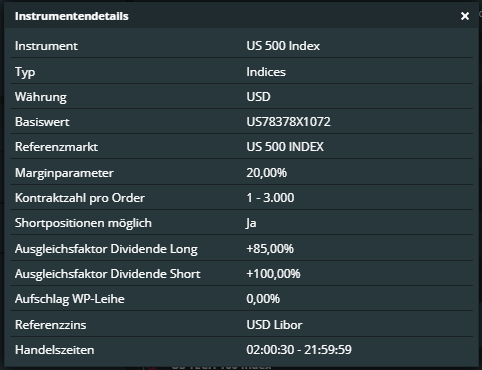Viewport: 482px width, 370px height.
Task: Select the 'Instrumentendetails' dialog title
Action: pos(72,16)
